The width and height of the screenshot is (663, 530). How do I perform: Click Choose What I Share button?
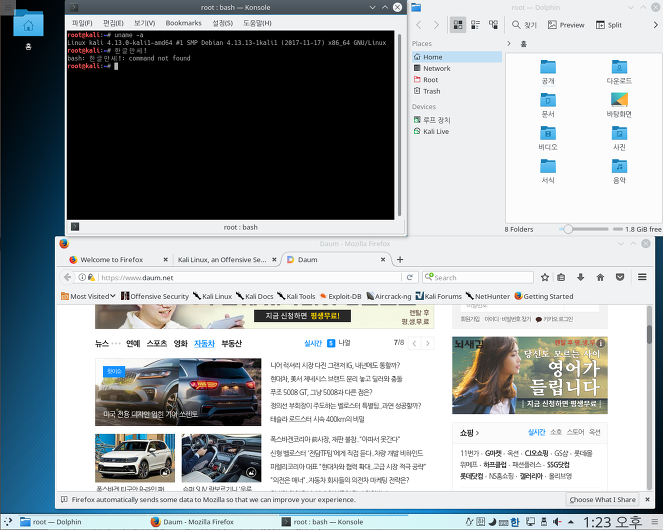coord(603,500)
